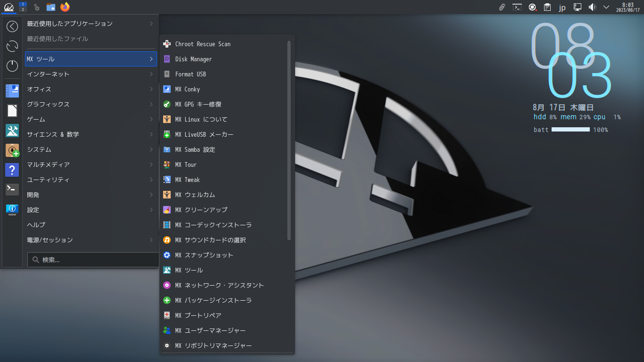Click the MX ブートリペア icon
The width and height of the screenshot is (644, 362).
[x=166, y=315]
